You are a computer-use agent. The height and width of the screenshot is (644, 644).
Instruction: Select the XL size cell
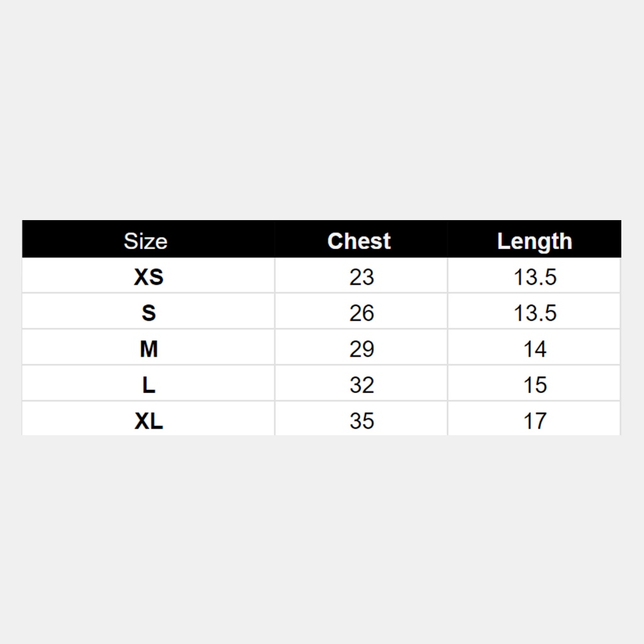click(x=148, y=419)
